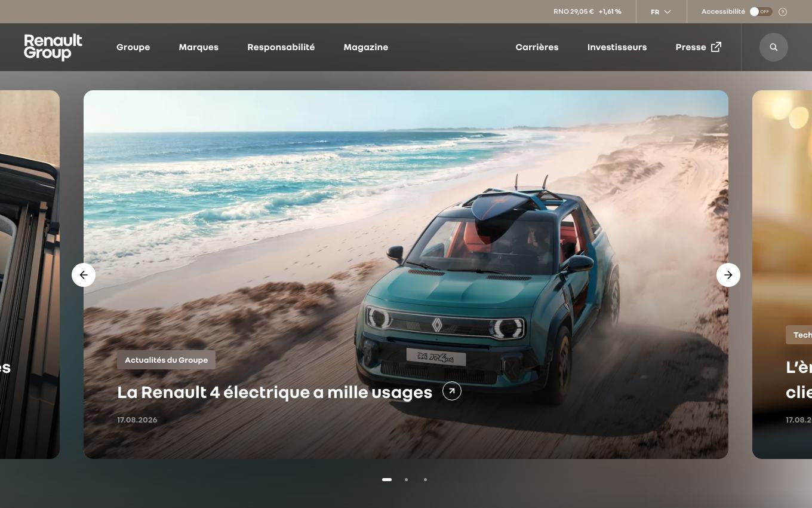Select the third carousel dot

425,479
